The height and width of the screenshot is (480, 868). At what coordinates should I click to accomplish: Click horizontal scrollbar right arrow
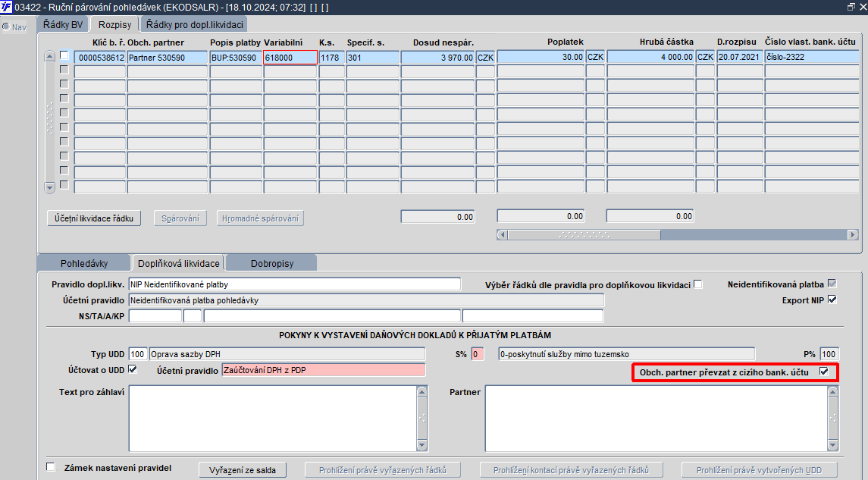click(x=853, y=235)
